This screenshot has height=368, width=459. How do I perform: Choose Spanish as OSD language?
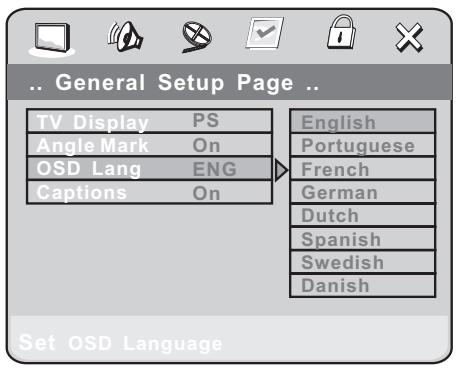point(363,239)
